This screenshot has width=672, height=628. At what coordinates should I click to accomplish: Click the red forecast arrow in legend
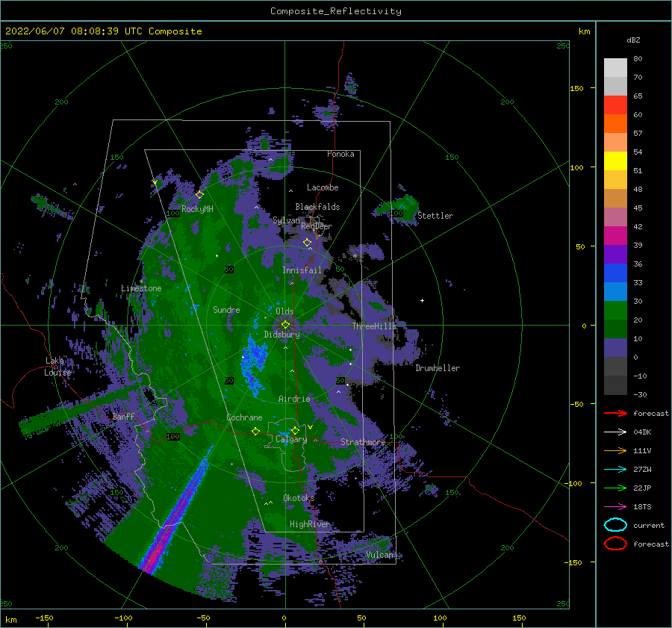click(615, 413)
